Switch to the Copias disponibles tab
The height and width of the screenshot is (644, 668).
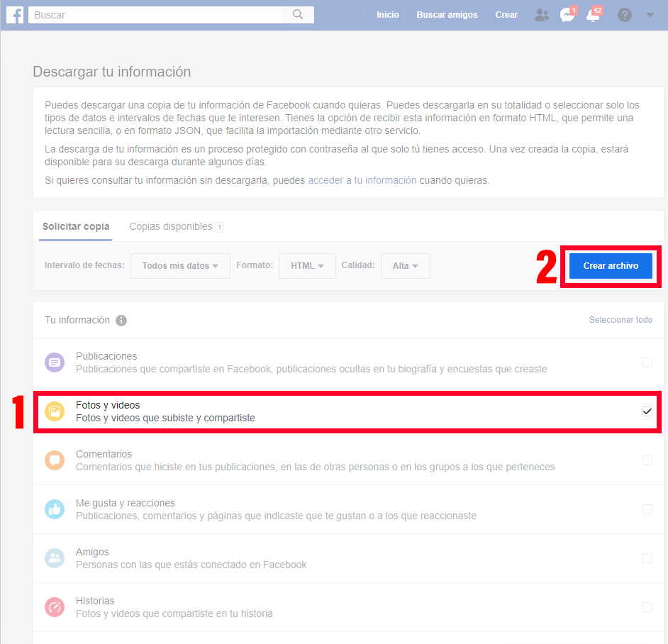[x=176, y=226]
